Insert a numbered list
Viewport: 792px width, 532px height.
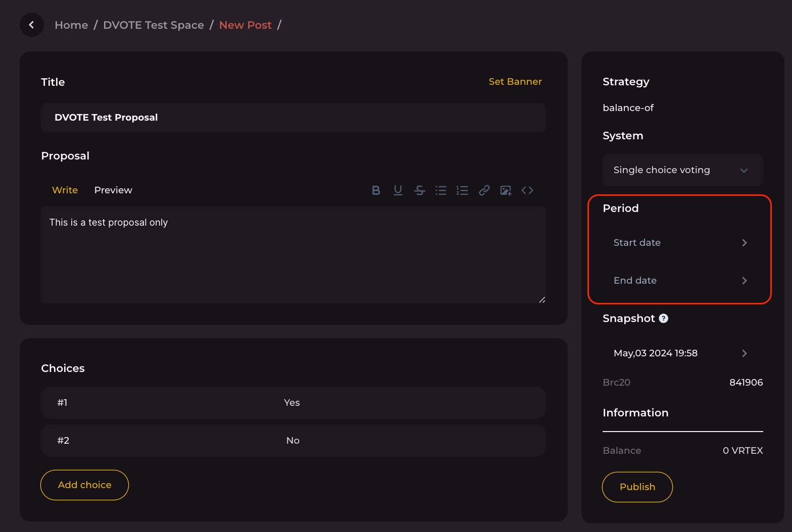click(x=462, y=190)
